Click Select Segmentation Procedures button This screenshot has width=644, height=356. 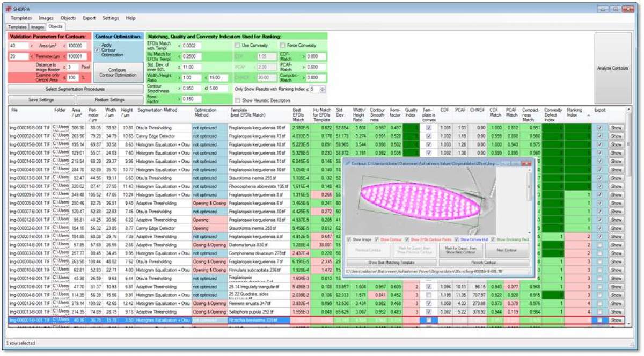click(x=75, y=89)
